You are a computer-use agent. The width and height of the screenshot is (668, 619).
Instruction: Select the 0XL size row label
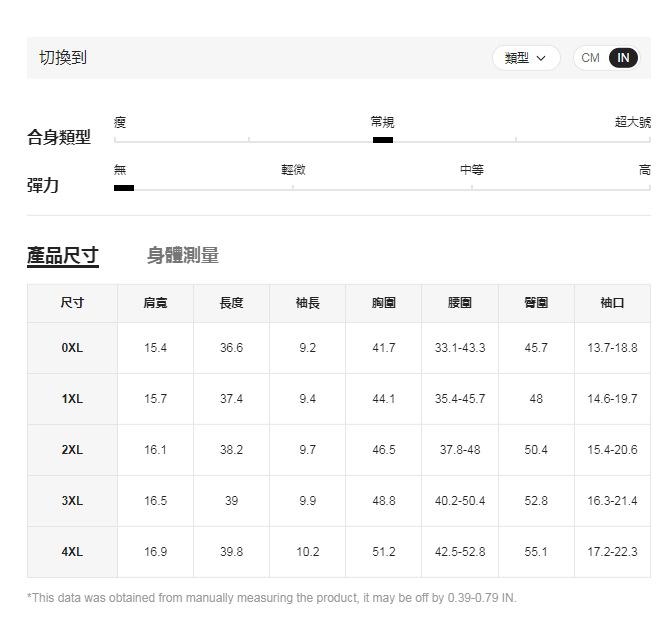tap(72, 348)
